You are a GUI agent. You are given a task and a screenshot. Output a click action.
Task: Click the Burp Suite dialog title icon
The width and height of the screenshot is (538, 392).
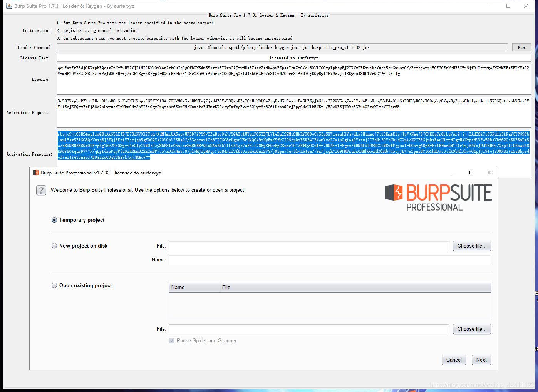[x=36, y=173]
